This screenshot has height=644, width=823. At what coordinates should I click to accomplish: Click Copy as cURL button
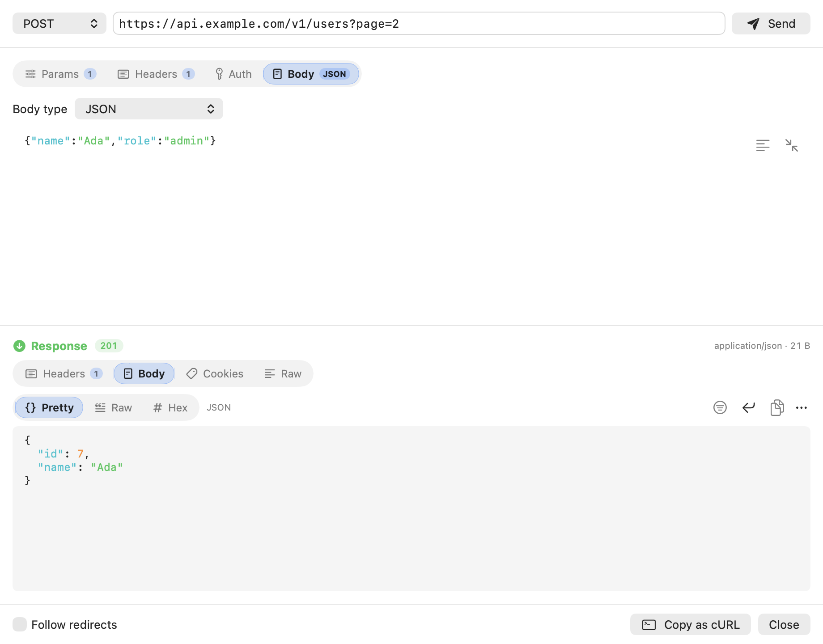pyautogui.click(x=691, y=624)
